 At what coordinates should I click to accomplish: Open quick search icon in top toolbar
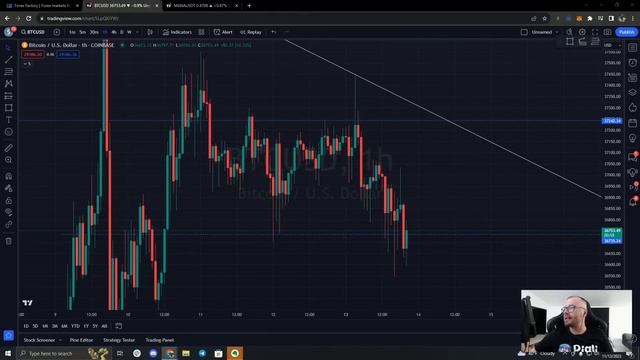point(569,32)
